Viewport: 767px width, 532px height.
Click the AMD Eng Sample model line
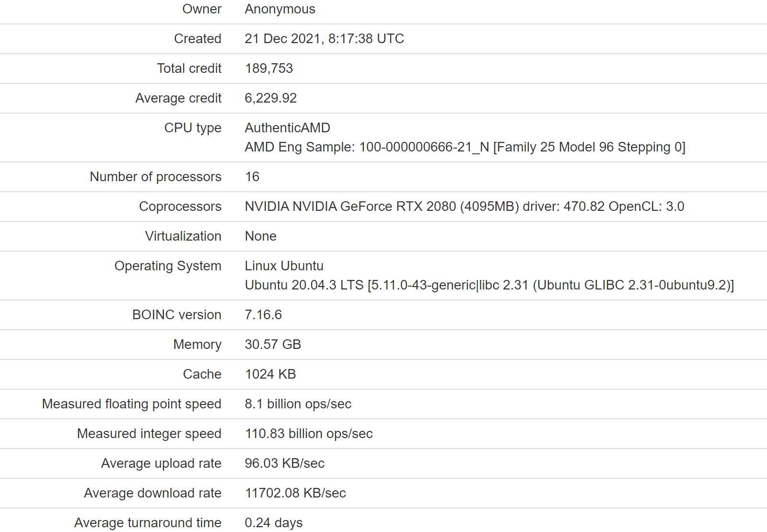[465, 147]
